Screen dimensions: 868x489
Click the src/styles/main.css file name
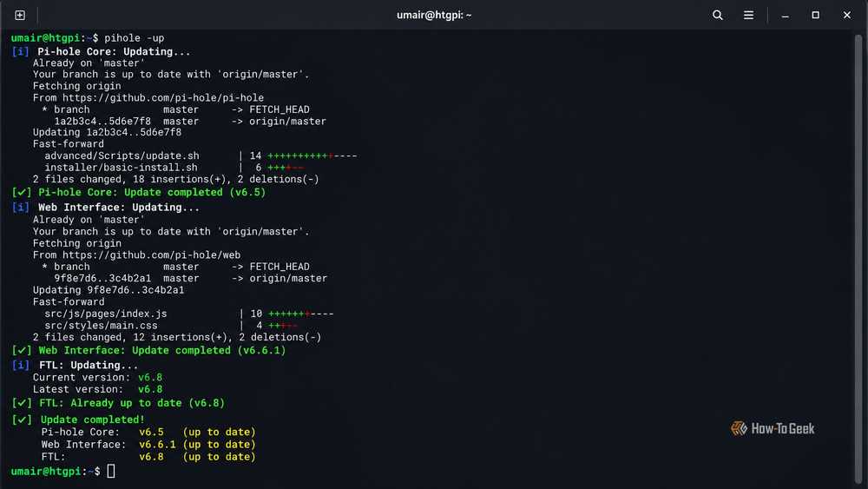(x=101, y=325)
